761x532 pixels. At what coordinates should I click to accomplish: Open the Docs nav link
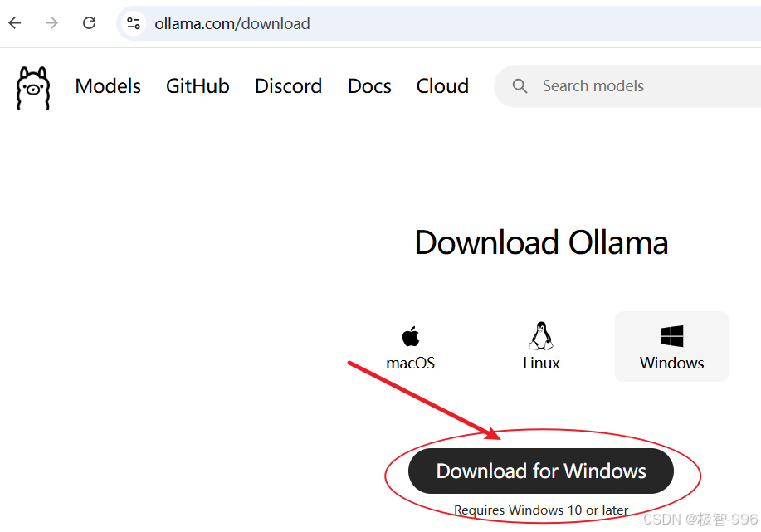369,86
